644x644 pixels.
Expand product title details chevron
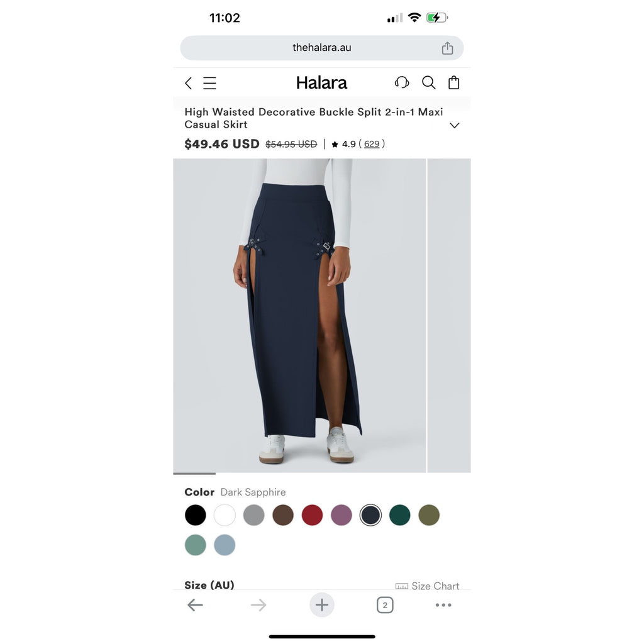pyautogui.click(x=454, y=125)
